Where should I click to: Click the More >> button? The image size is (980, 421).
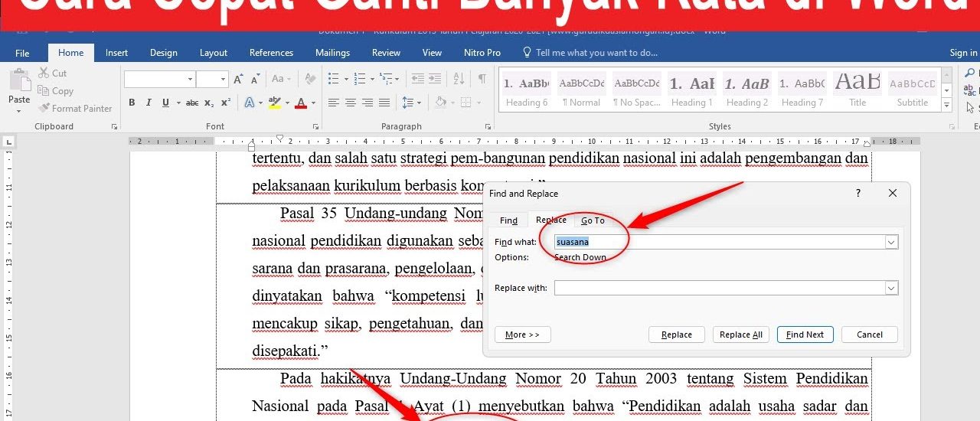[523, 335]
